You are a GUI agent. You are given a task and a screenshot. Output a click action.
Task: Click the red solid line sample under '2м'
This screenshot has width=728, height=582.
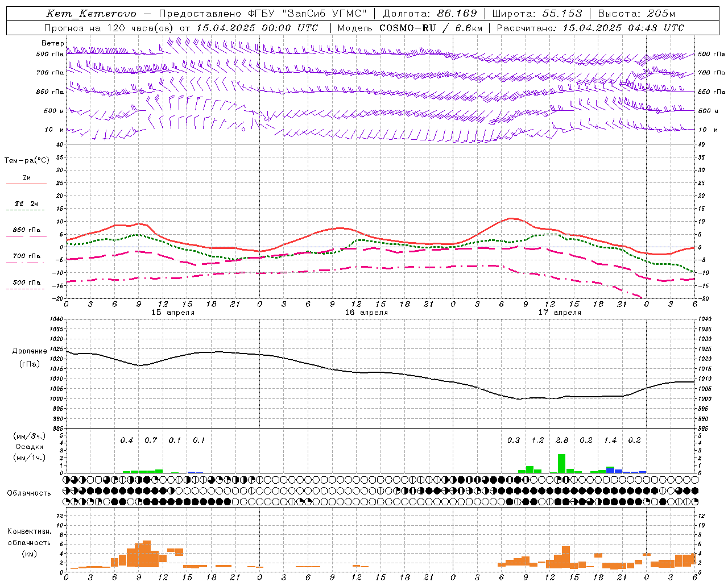click(x=26, y=184)
